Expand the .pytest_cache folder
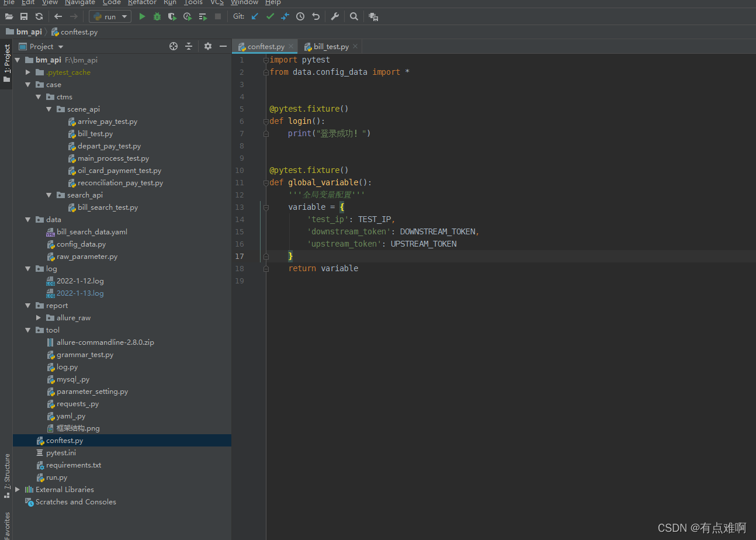This screenshot has width=756, height=540. click(27, 72)
